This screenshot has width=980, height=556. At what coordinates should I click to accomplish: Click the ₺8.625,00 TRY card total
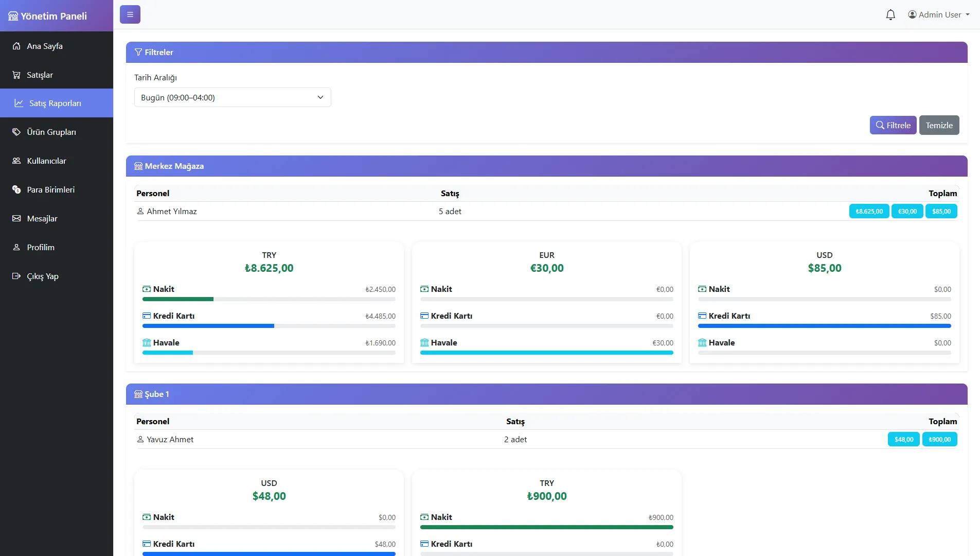269,268
